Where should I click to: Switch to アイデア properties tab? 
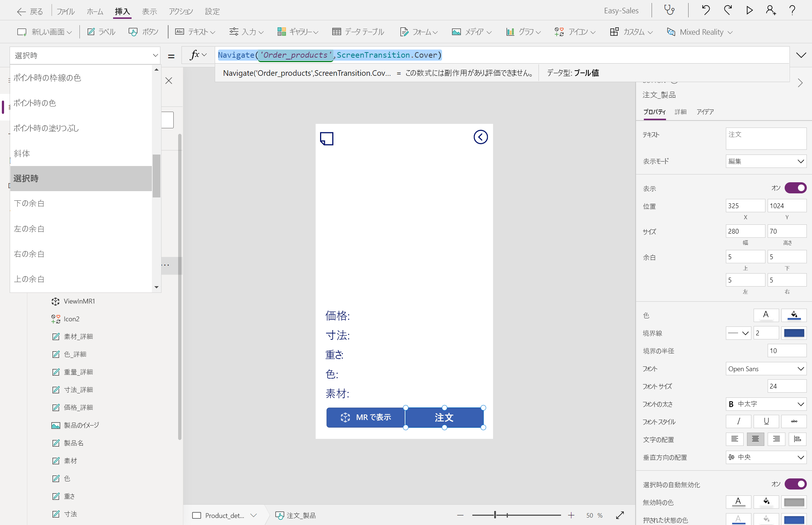(705, 112)
